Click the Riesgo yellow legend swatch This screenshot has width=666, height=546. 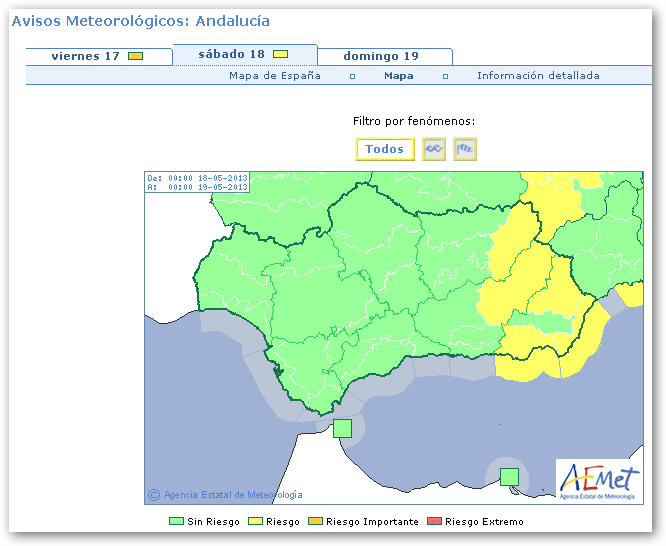click(x=257, y=521)
